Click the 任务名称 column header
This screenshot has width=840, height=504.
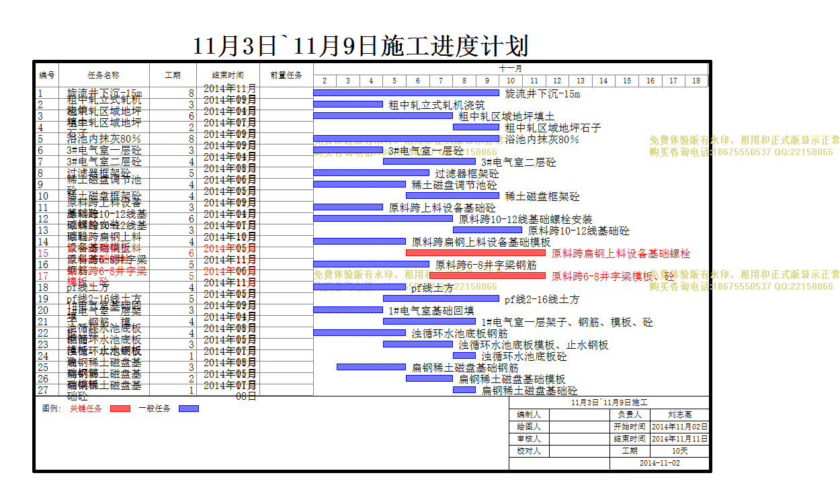103,75
